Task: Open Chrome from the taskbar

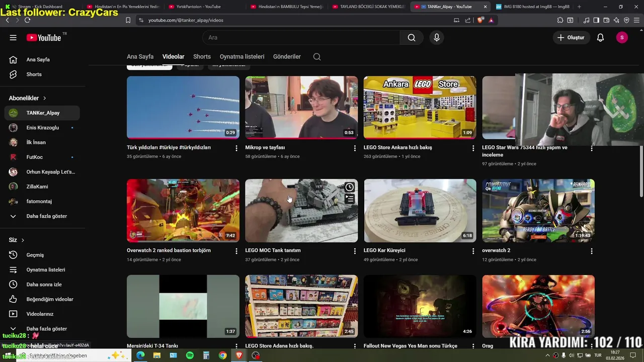Action: 222,355
